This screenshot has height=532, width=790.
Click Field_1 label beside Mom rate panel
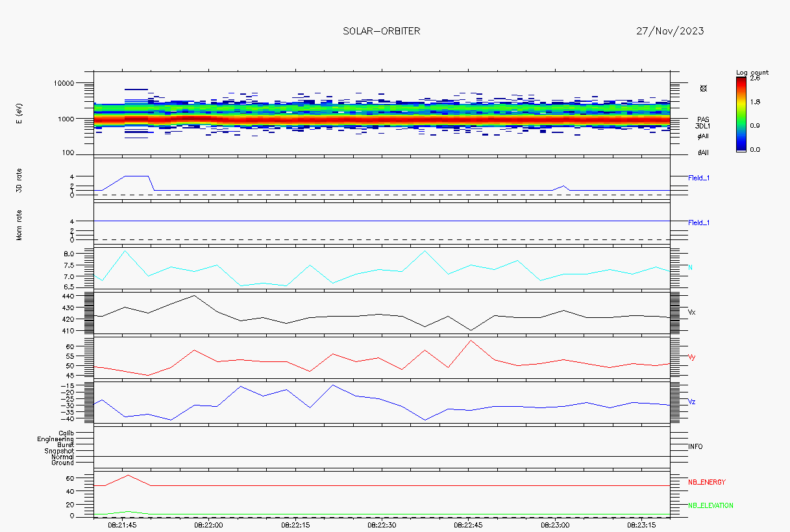tap(699, 223)
